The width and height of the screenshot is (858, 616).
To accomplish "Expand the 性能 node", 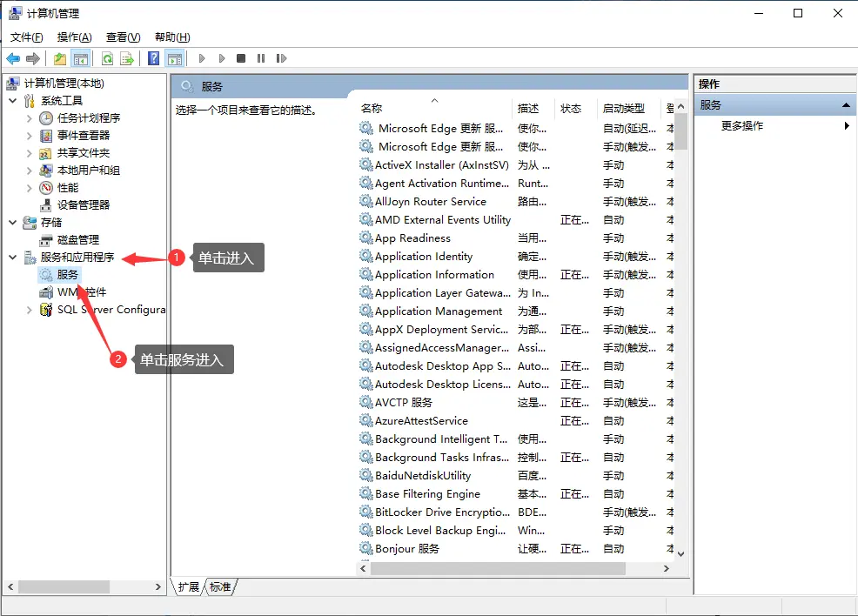I will [30, 188].
